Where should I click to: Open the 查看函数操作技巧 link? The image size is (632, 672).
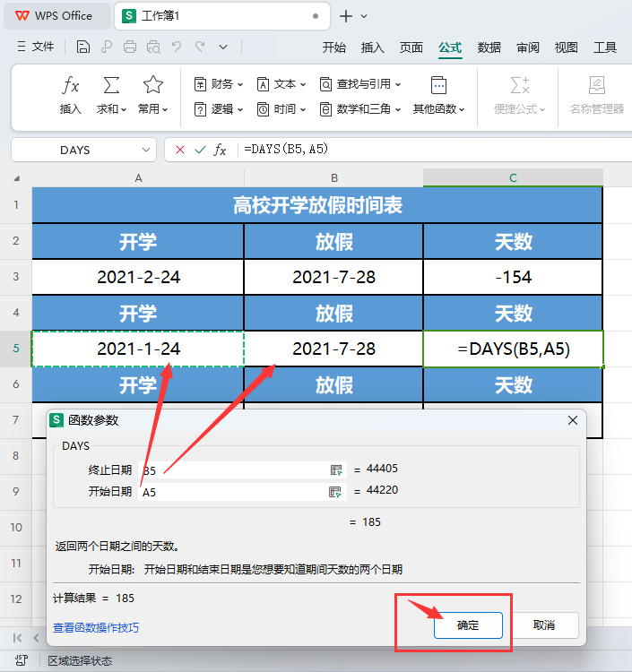96,627
